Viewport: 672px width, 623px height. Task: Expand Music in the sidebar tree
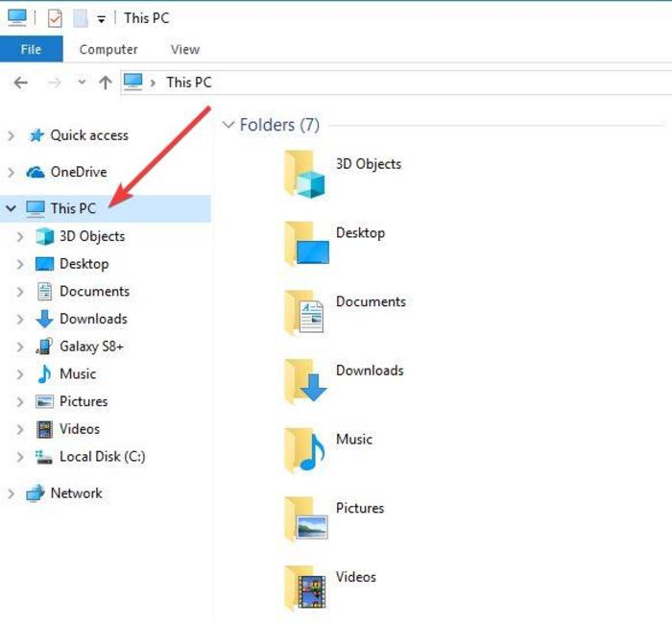[20, 374]
